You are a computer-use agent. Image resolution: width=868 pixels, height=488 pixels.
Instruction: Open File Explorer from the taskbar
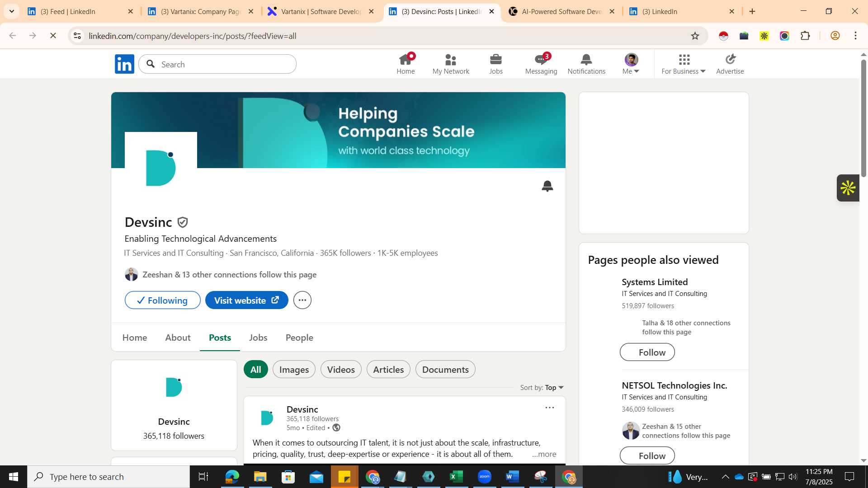(x=260, y=477)
